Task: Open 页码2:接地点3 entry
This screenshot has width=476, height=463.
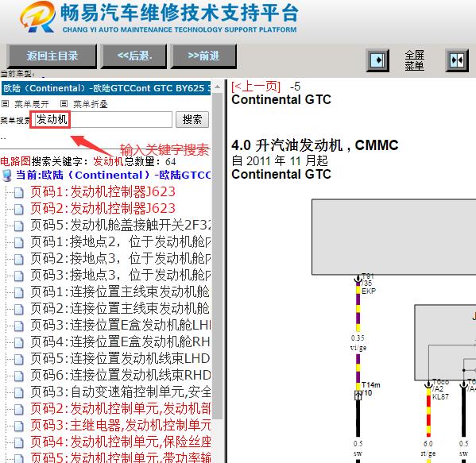Action: coord(121,259)
